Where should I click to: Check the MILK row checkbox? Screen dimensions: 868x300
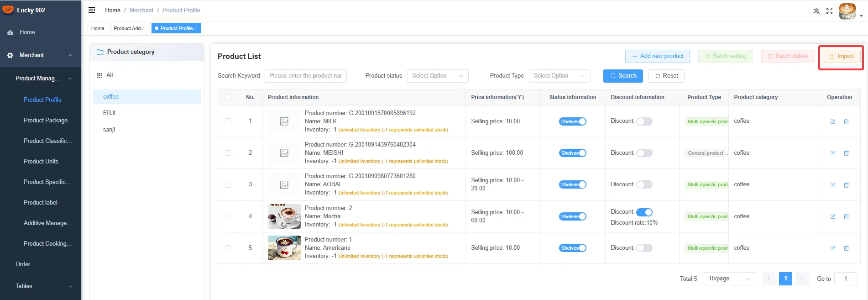228,121
